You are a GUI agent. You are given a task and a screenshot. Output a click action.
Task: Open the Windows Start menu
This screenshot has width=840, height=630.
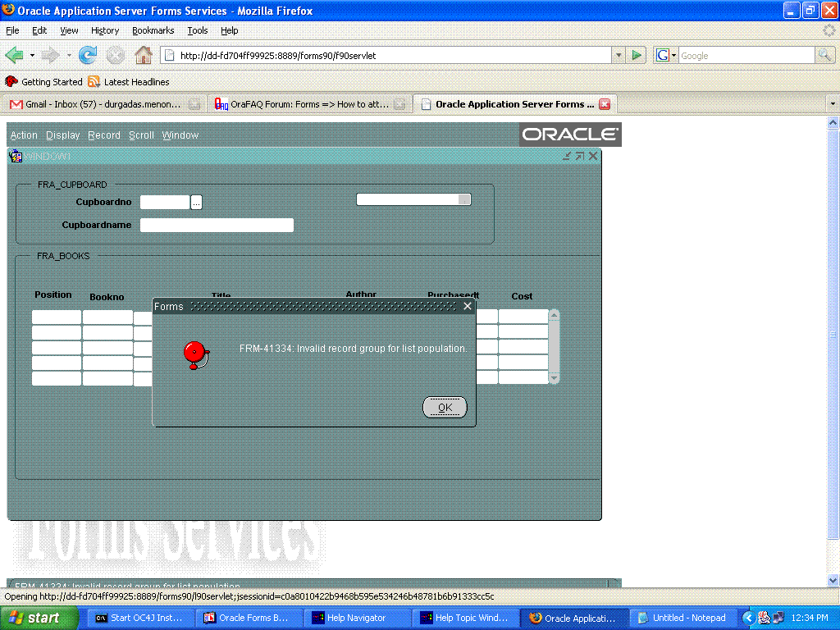39,618
